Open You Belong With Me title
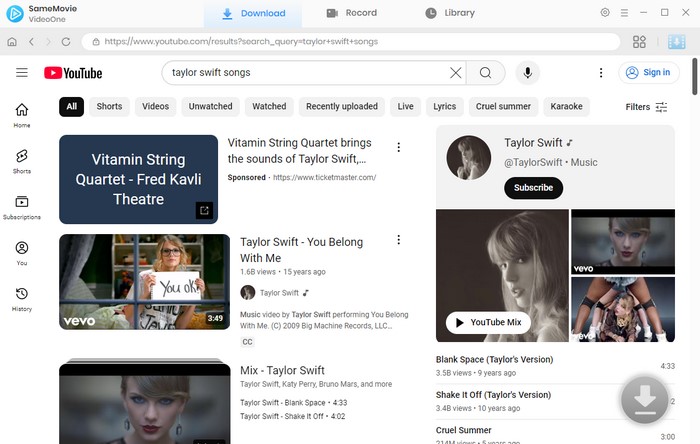This screenshot has width=700, height=444. click(301, 250)
